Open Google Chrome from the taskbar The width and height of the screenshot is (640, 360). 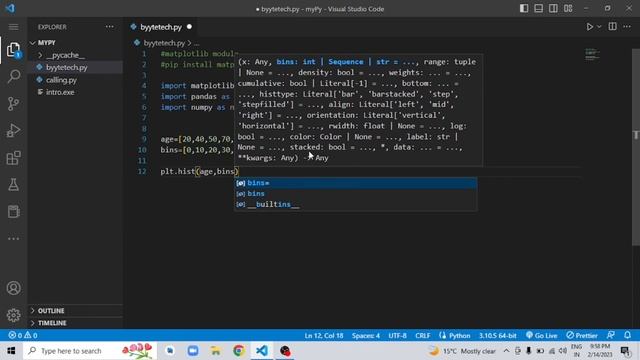239,351
